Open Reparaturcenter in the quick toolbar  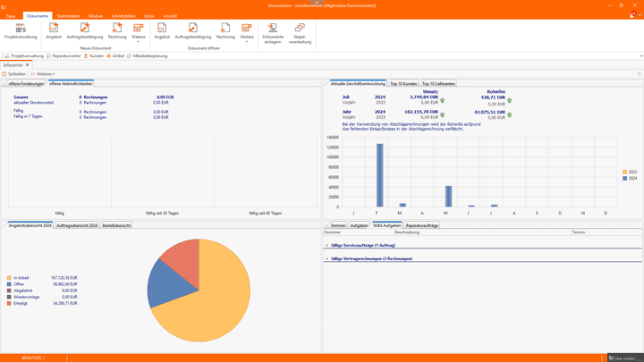pos(64,55)
